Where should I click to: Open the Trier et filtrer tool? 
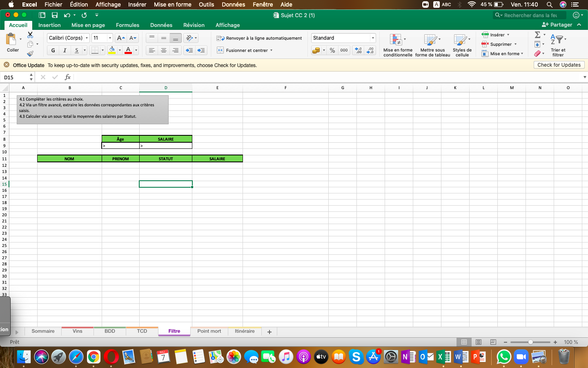[558, 45]
